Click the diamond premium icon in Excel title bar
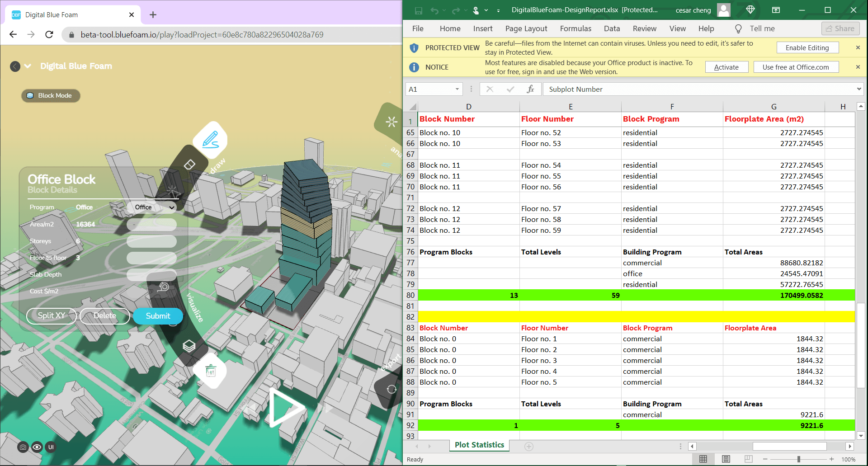Viewport: 868px width, 466px height. (750, 10)
